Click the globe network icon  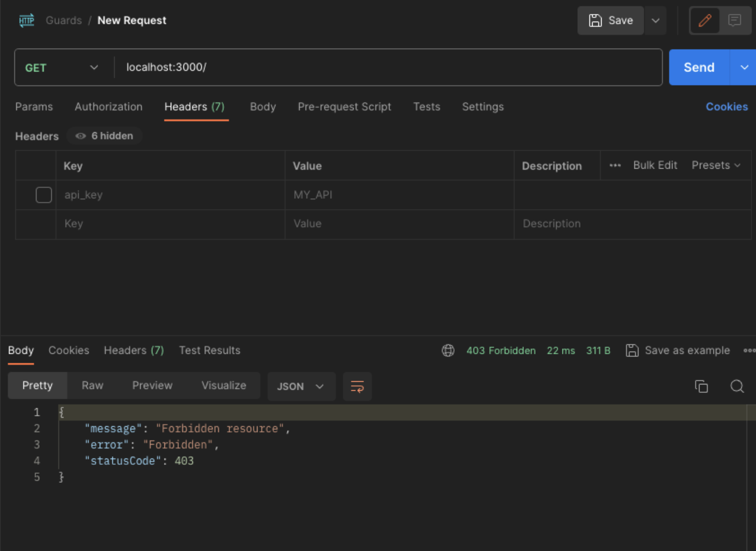(x=448, y=351)
